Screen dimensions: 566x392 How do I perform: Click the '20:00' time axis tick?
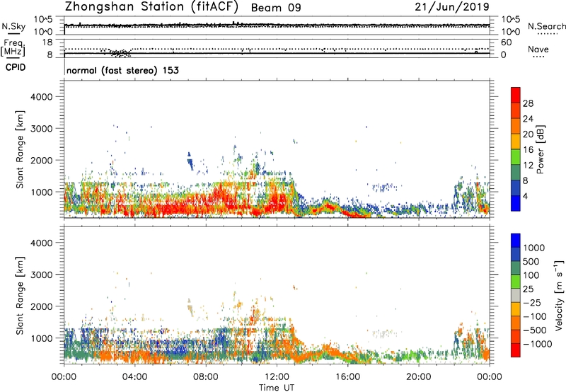(419, 377)
